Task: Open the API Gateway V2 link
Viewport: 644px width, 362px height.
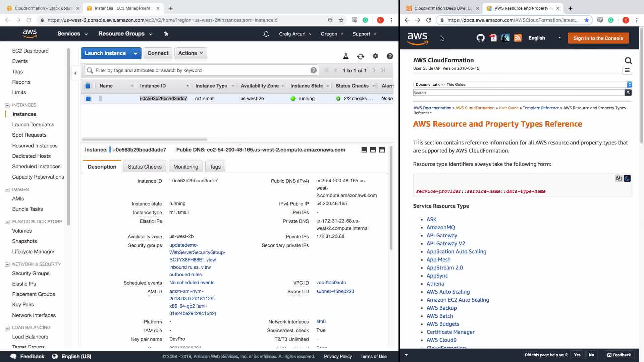Action: pos(445,243)
